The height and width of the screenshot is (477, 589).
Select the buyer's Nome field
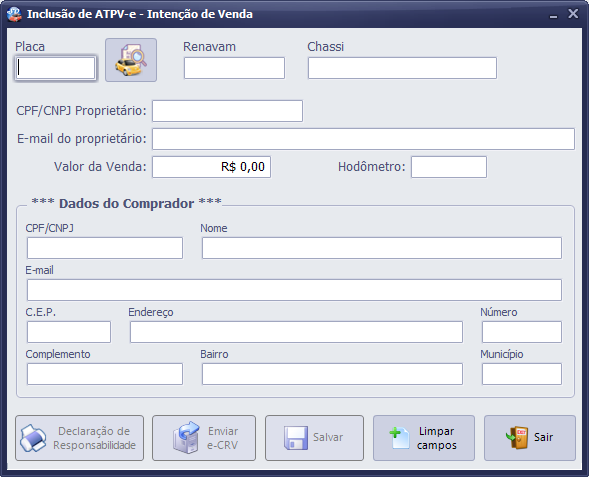point(382,248)
